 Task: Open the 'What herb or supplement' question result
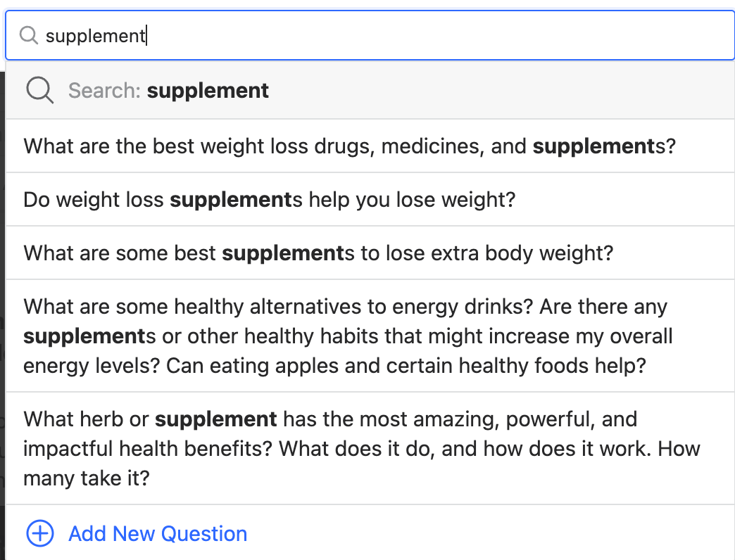pyautogui.click(x=370, y=449)
